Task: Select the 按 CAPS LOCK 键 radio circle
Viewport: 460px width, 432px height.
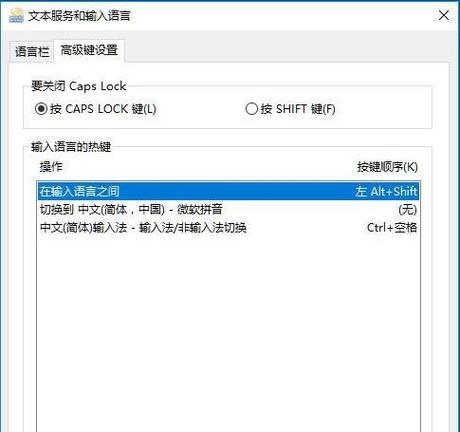Action: coord(41,109)
